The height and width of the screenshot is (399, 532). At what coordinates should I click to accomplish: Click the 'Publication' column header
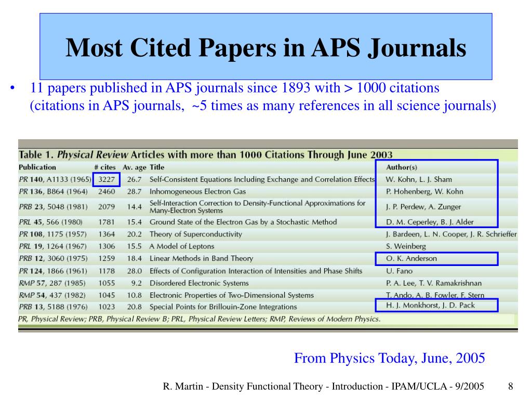click(37, 167)
